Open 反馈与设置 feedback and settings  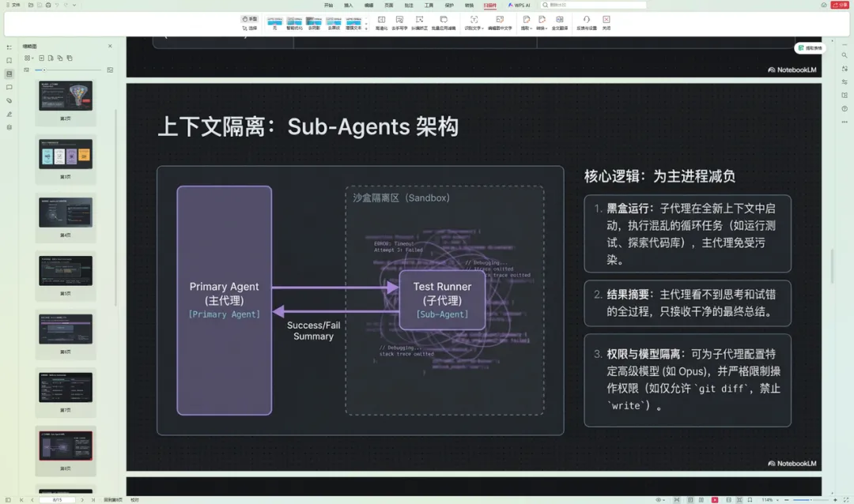(586, 22)
